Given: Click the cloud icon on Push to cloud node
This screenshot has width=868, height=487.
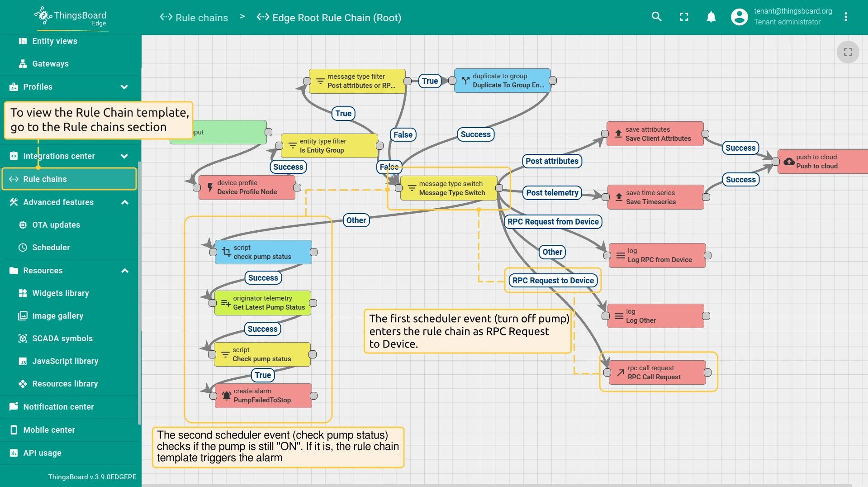Looking at the screenshot, I should click(x=789, y=162).
